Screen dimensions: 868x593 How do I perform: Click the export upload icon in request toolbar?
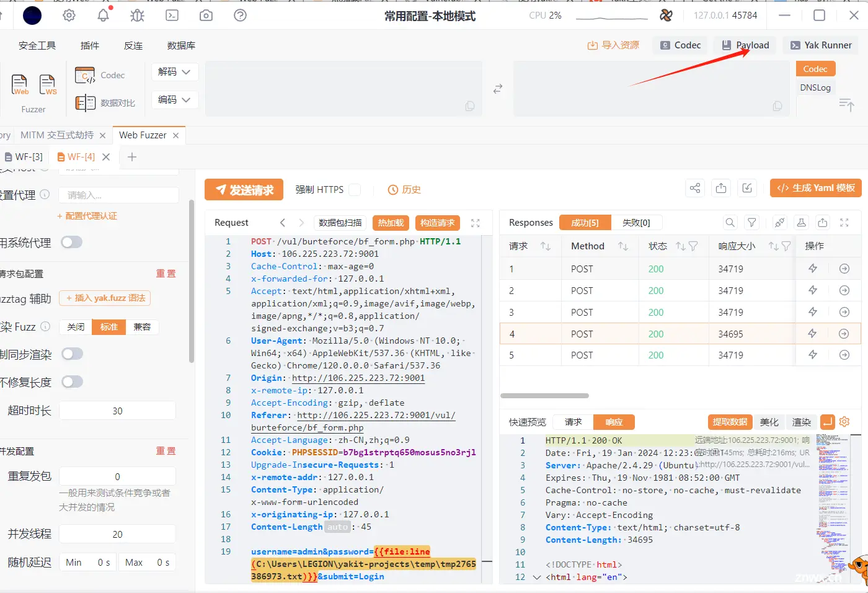pos(721,188)
